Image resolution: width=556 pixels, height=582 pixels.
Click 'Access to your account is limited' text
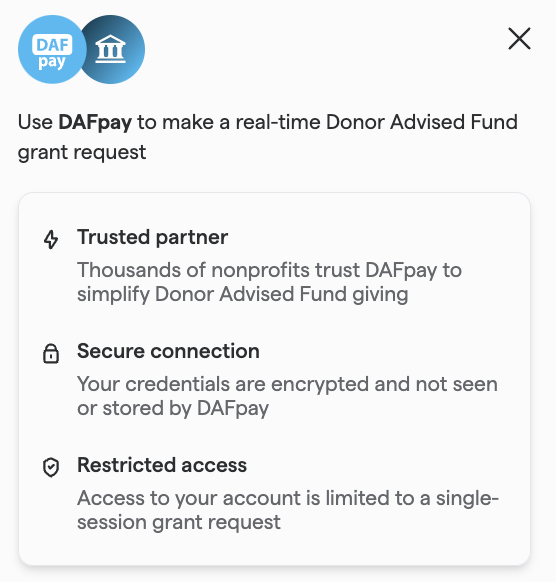tap(245, 498)
